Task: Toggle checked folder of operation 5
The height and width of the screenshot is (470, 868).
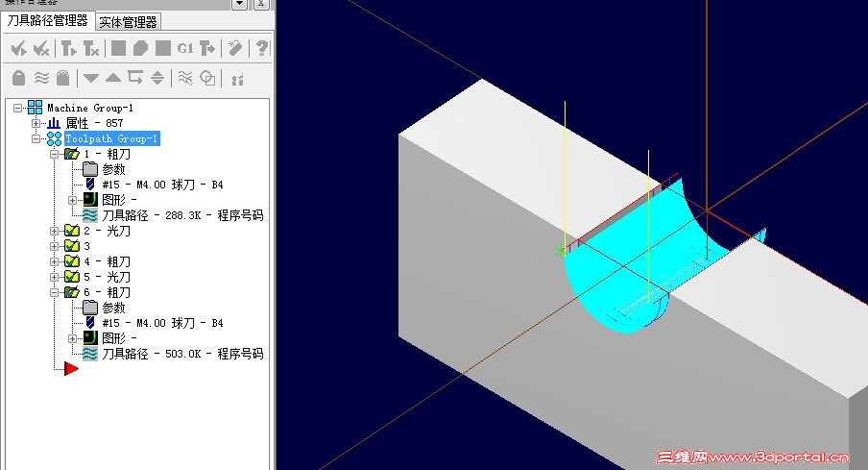Action: click(72, 277)
